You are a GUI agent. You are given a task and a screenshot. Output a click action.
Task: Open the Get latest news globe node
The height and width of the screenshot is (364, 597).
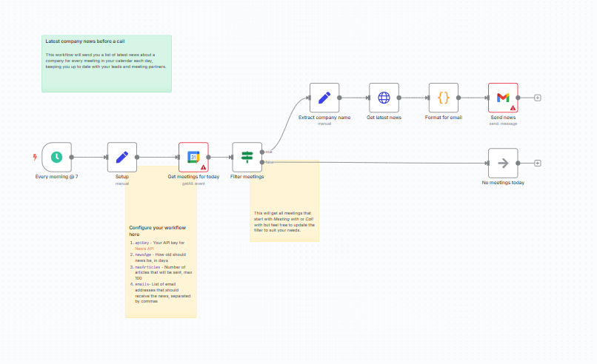pyautogui.click(x=384, y=98)
